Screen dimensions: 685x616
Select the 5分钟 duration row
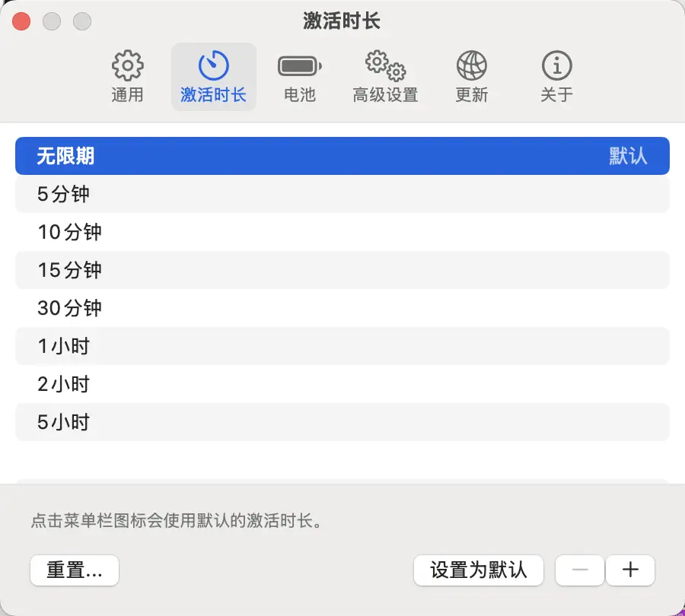tap(342, 194)
